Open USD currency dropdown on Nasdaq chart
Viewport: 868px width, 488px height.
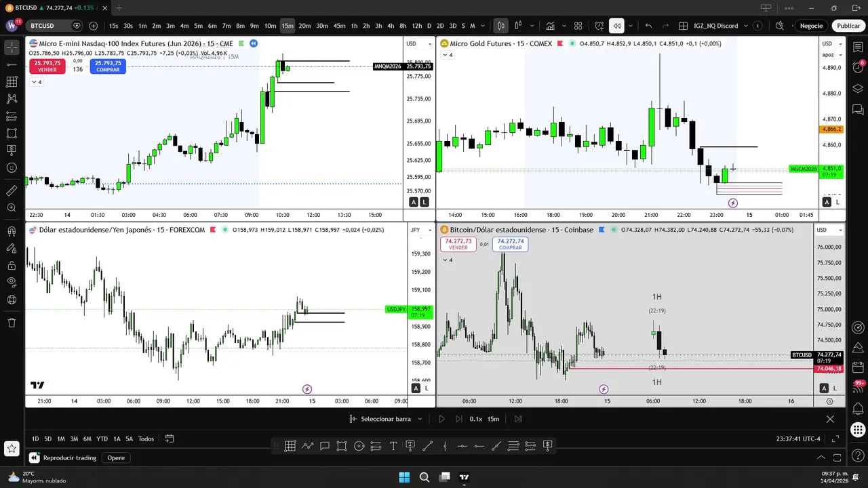(418, 43)
